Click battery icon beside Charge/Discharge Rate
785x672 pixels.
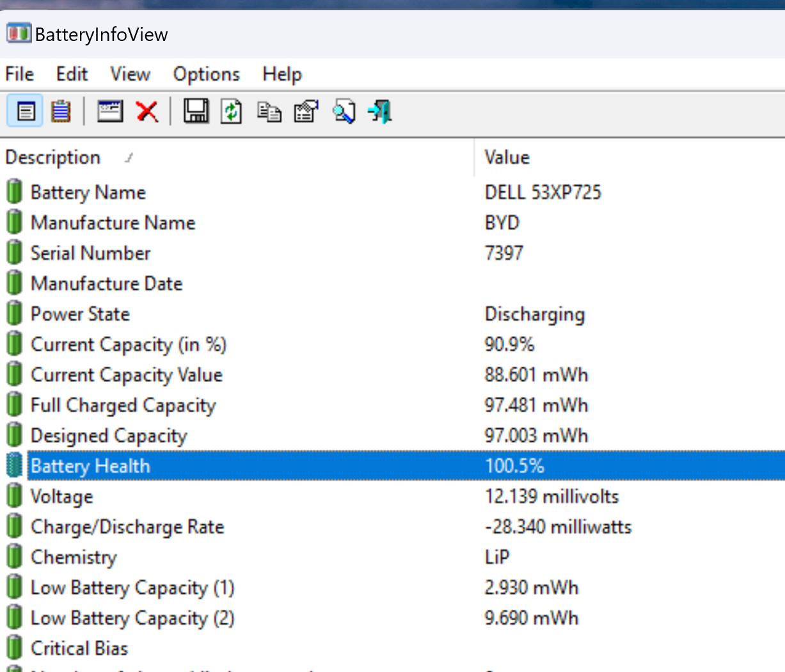pyautogui.click(x=14, y=526)
